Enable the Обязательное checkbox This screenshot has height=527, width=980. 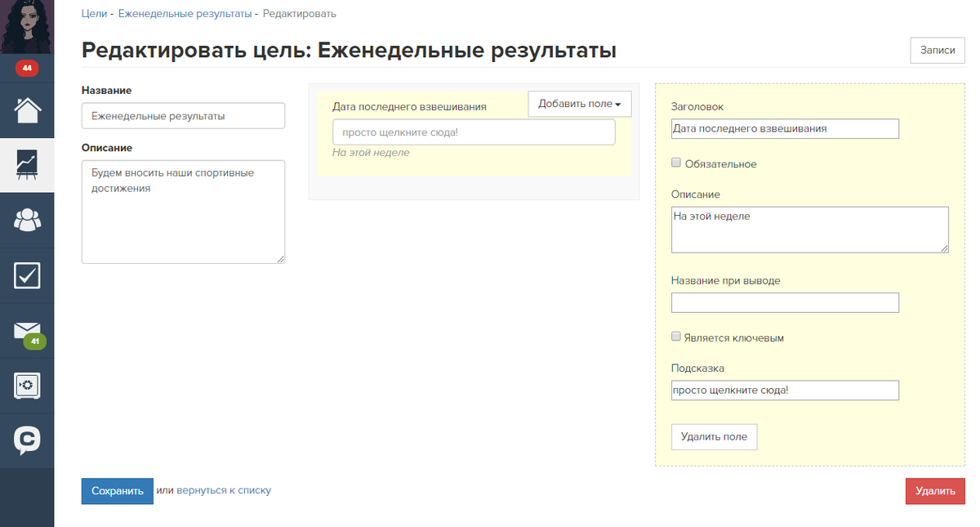tap(676, 163)
